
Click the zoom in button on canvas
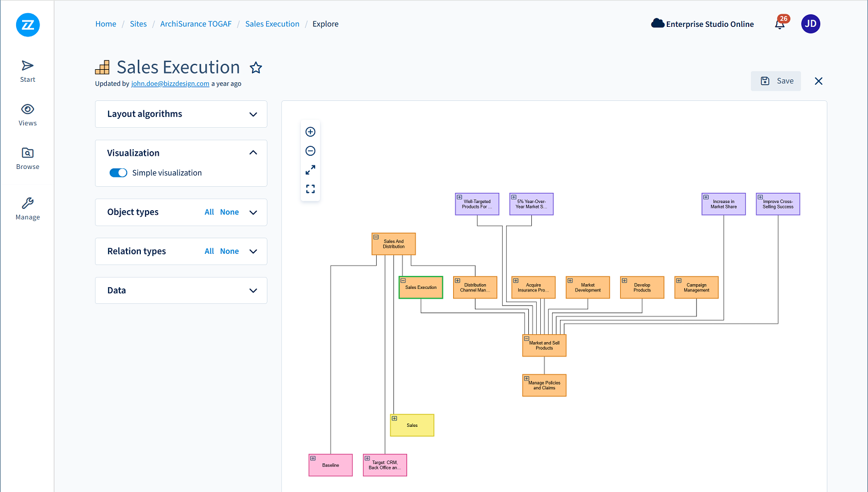(310, 132)
